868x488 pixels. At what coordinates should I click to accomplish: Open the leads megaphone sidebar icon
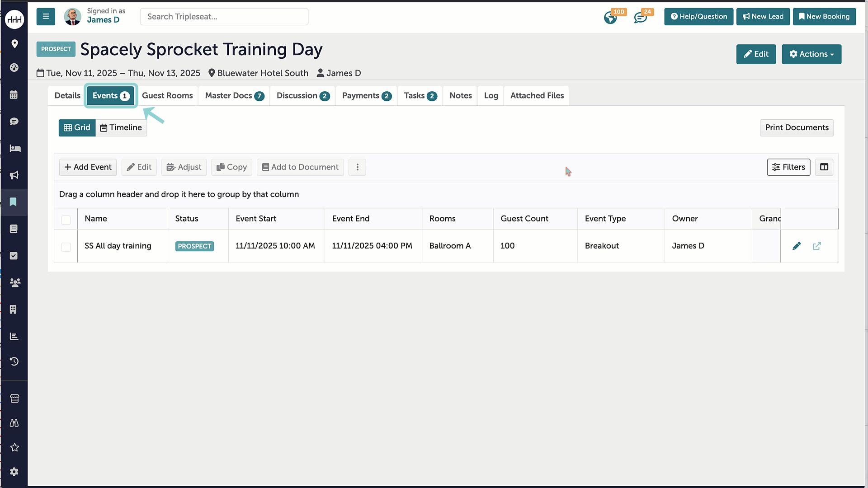point(14,175)
